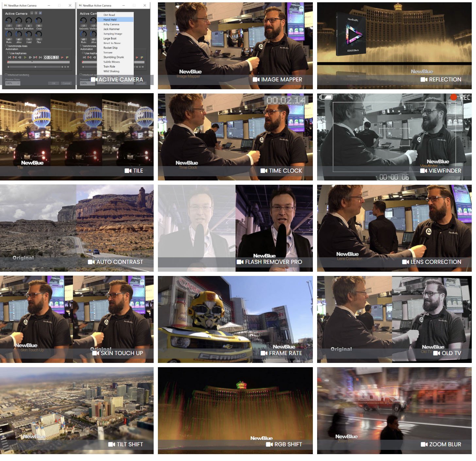Open the Tilt Shift video thumbnail
Image resolution: width=476 pixels, height=461 pixels.
coord(77,410)
